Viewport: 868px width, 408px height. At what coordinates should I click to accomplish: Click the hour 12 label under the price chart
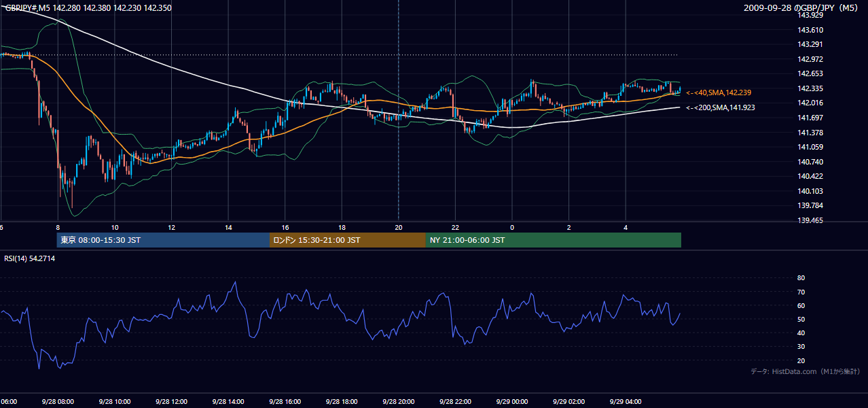[171, 228]
